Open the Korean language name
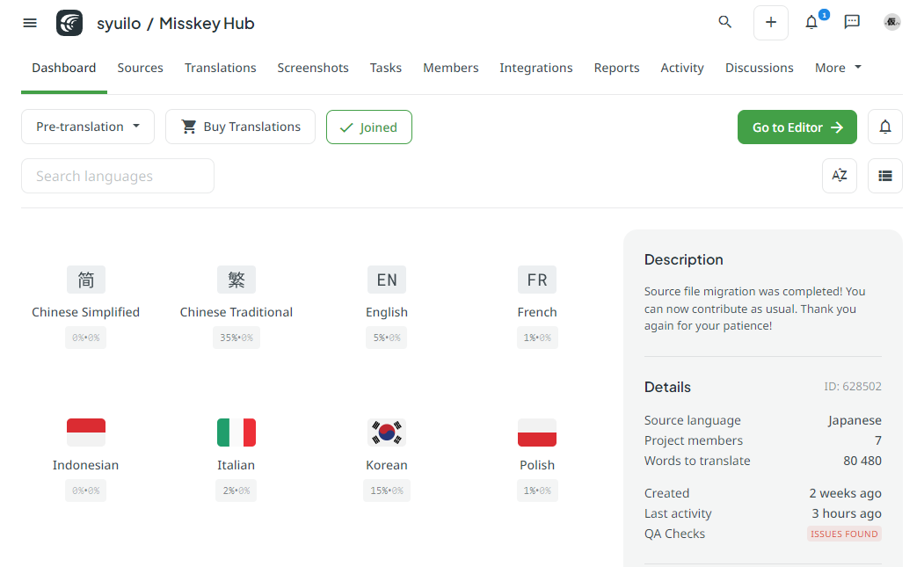The image size is (924, 567). (387, 465)
